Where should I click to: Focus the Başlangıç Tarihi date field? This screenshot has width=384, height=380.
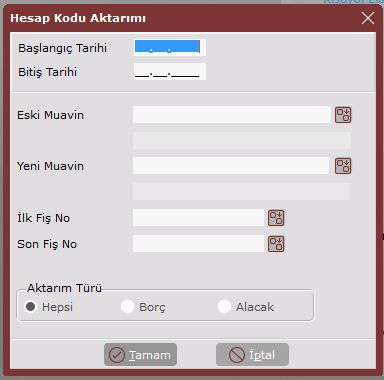170,47
